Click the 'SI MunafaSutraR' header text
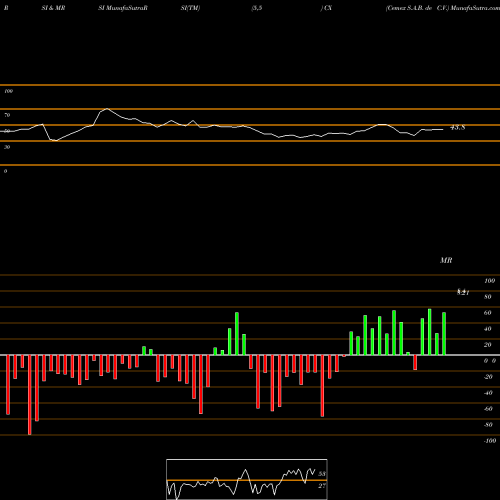 click(123, 8)
